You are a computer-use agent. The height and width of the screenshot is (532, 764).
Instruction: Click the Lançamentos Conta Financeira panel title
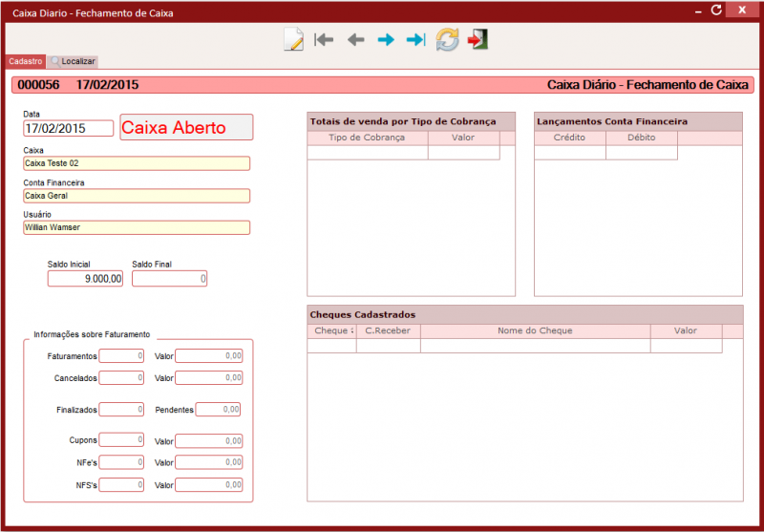[612, 122]
